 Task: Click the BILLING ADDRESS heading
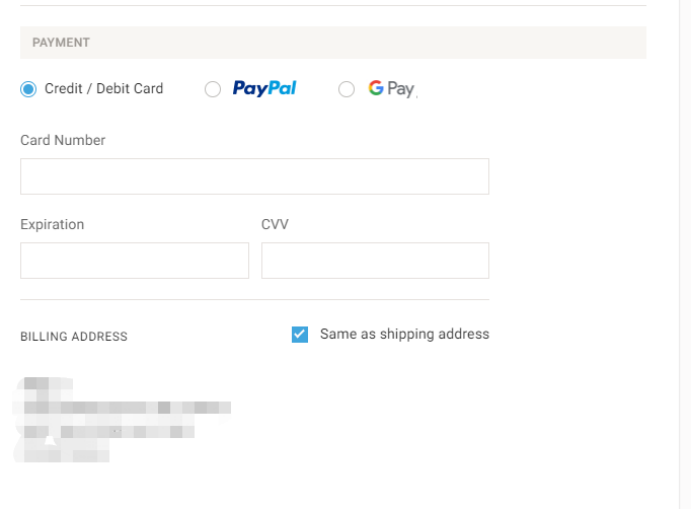(74, 336)
